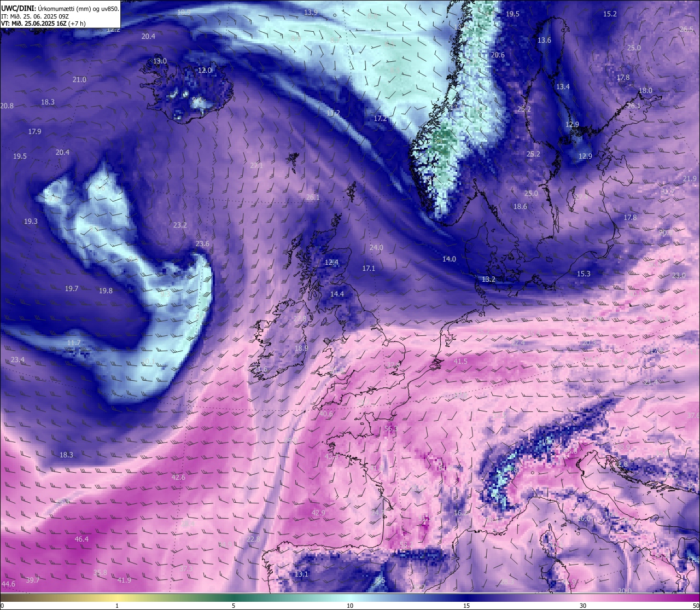Click the value 39.7 near the bottom left
The width and height of the screenshot is (700, 610).
click(33, 580)
